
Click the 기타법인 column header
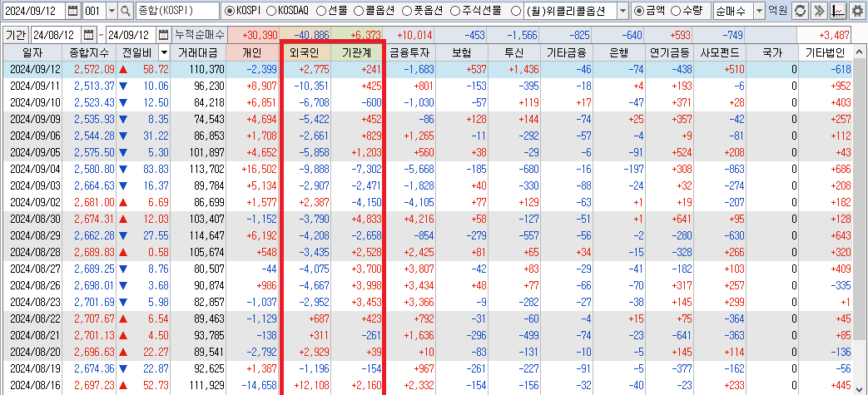[x=826, y=53]
